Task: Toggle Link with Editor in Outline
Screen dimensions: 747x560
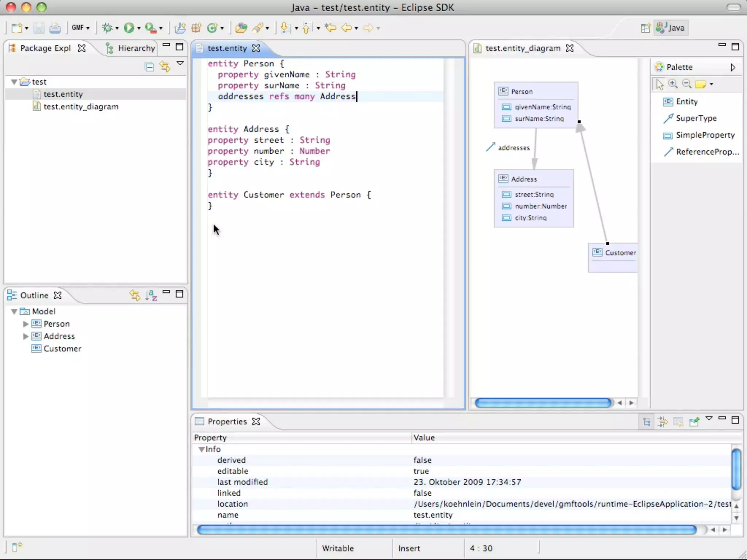Action: point(135,295)
